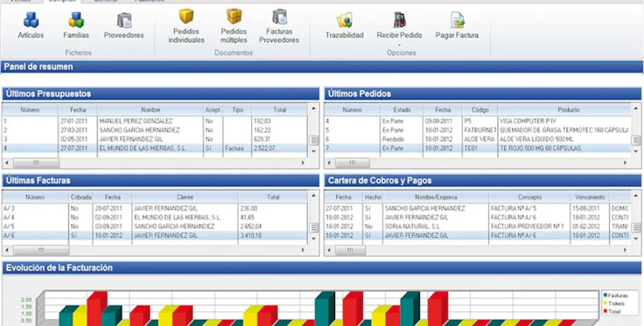The image size is (644, 326).
Task: Click the Acept column header
Action: (x=213, y=110)
